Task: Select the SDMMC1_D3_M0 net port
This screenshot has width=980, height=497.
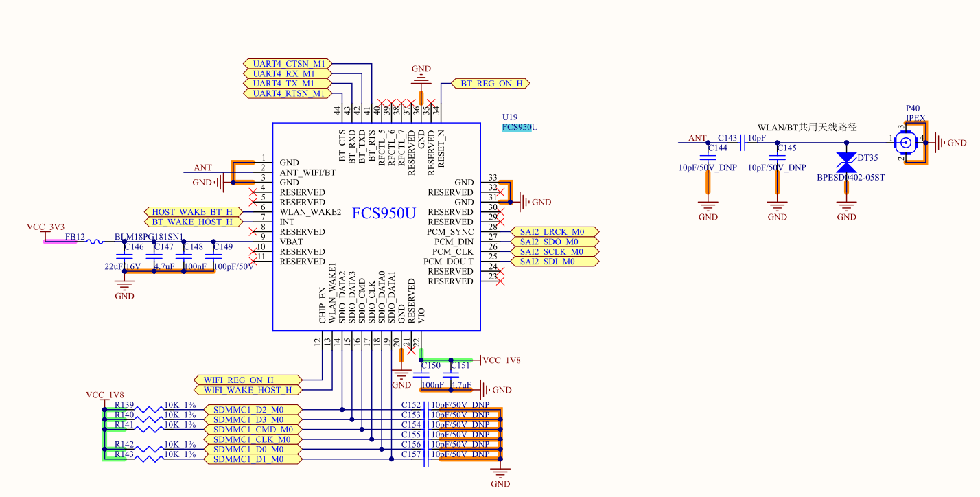Action: (x=253, y=419)
